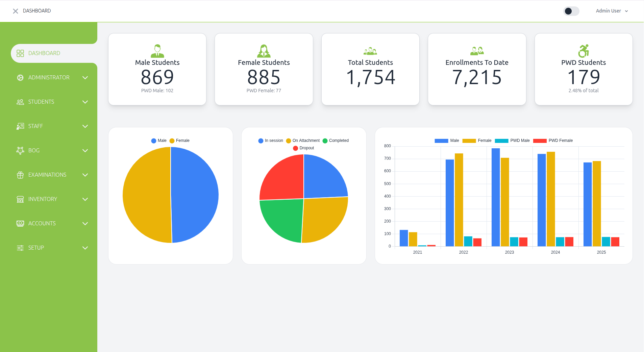Click the PWD Students wheelchair icon
The height and width of the screenshot is (352, 644).
point(584,51)
